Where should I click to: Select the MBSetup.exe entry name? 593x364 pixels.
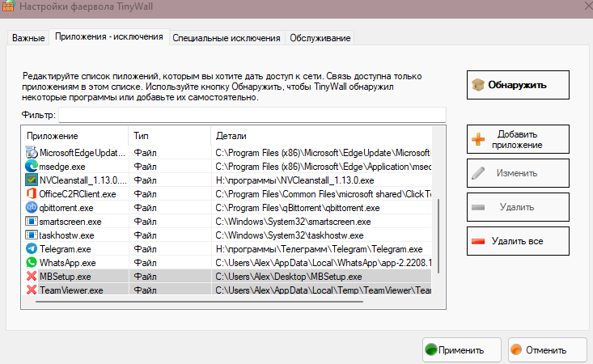[x=65, y=277]
